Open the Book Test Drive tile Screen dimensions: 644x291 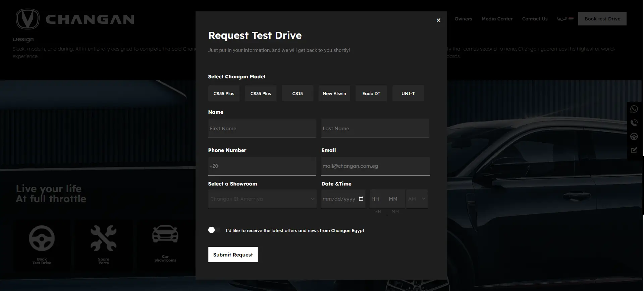click(42, 245)
